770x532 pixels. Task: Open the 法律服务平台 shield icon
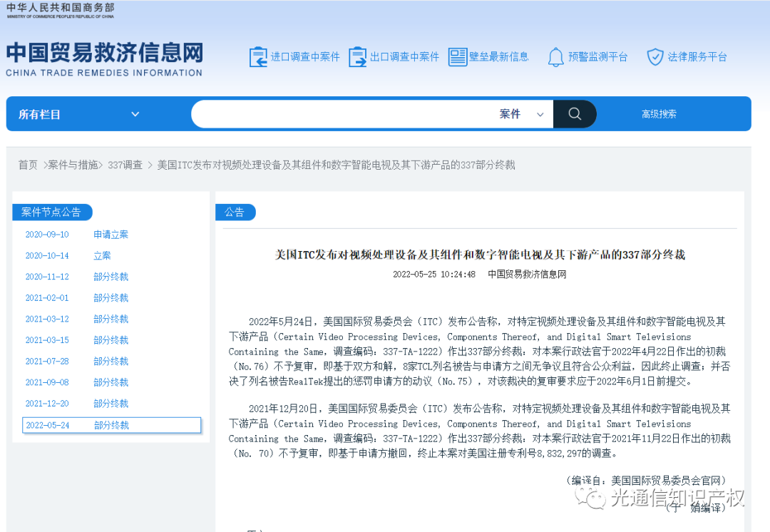pos(655,57)
